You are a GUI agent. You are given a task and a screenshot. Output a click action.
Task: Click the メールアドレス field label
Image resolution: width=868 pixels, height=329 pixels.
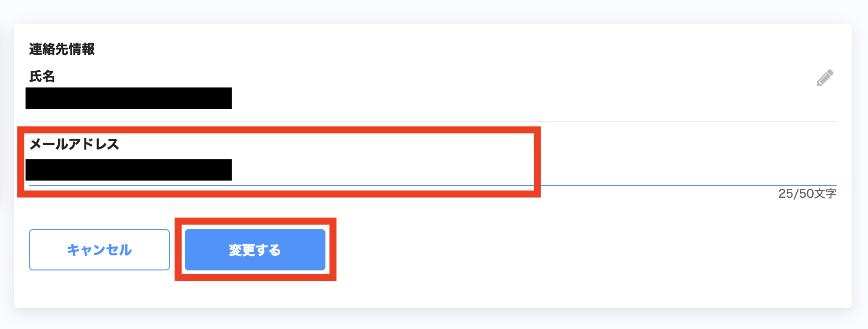74,144
